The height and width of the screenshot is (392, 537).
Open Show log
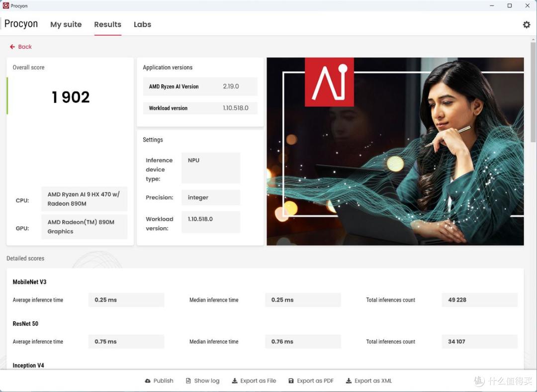203,381
